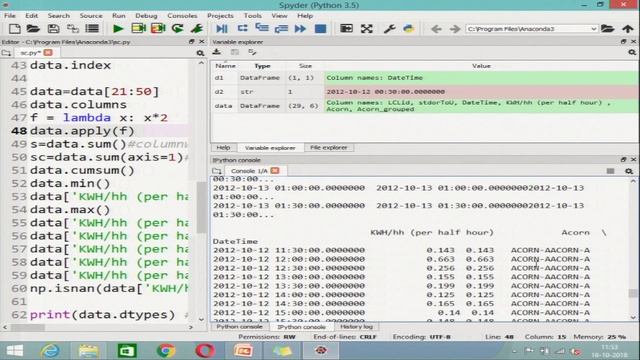Open the File menu
The height and width of the screenshot is (360, 640).
pos(10,16)
